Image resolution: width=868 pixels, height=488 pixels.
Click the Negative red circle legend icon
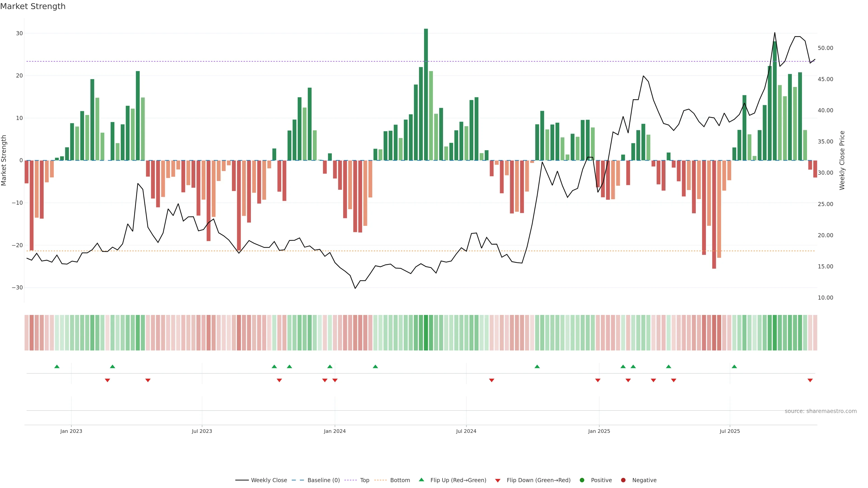pyautogui.click(x=623, y=480)
